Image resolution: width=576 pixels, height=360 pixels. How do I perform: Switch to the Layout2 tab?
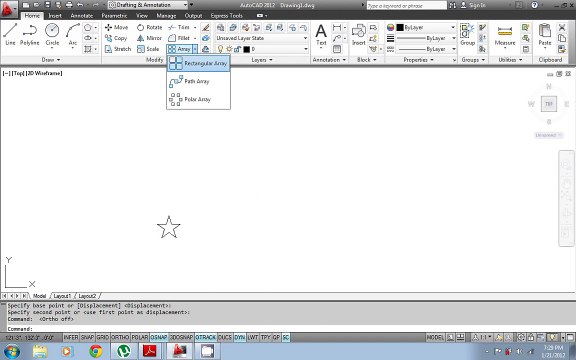coord(87,296)
